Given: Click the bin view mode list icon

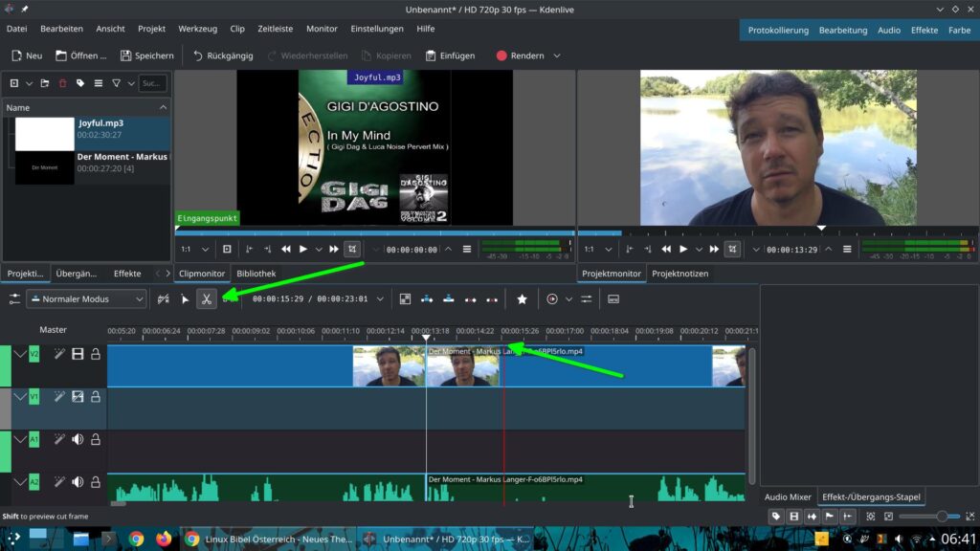Looking at the screenshot, I should coord(99,83).
